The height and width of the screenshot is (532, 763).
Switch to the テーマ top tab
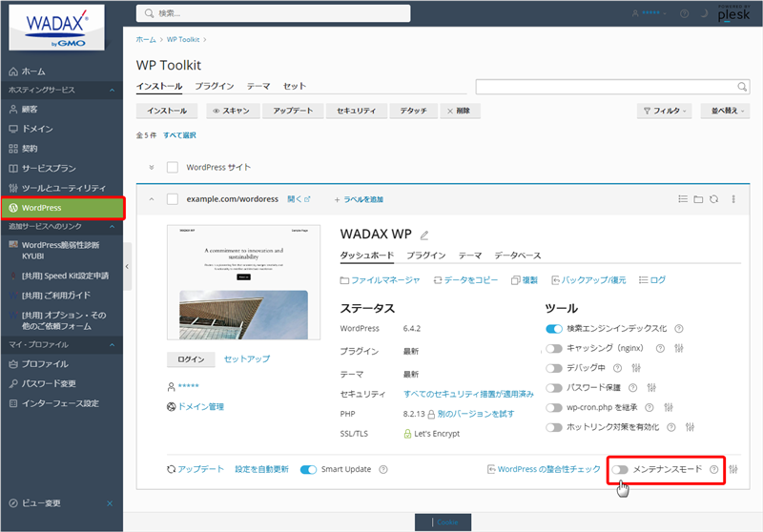click(258, 86)
